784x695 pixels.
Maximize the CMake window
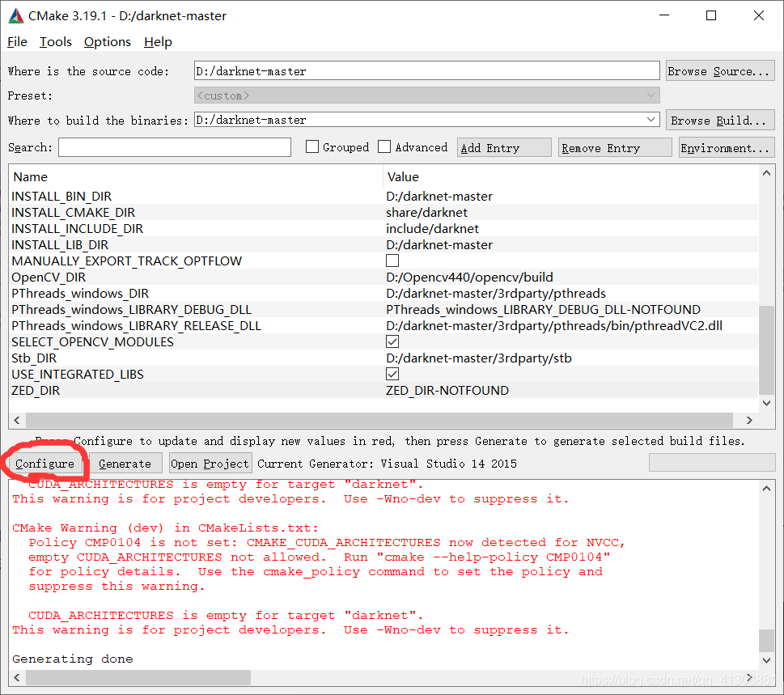tap(711, 15)
